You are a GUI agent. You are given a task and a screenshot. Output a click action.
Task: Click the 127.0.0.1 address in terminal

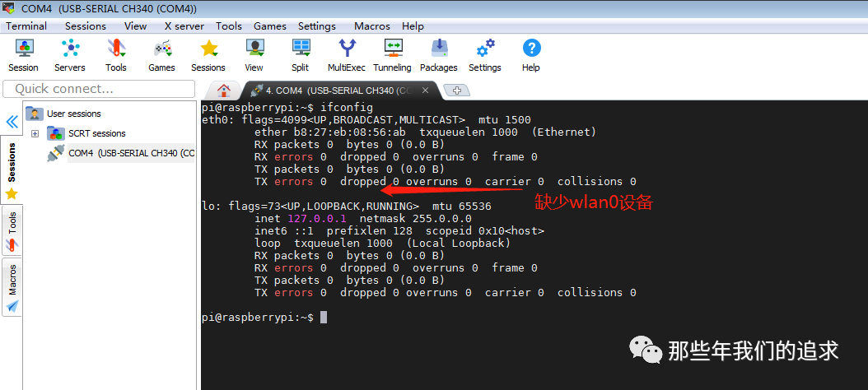tap(317, 219)
